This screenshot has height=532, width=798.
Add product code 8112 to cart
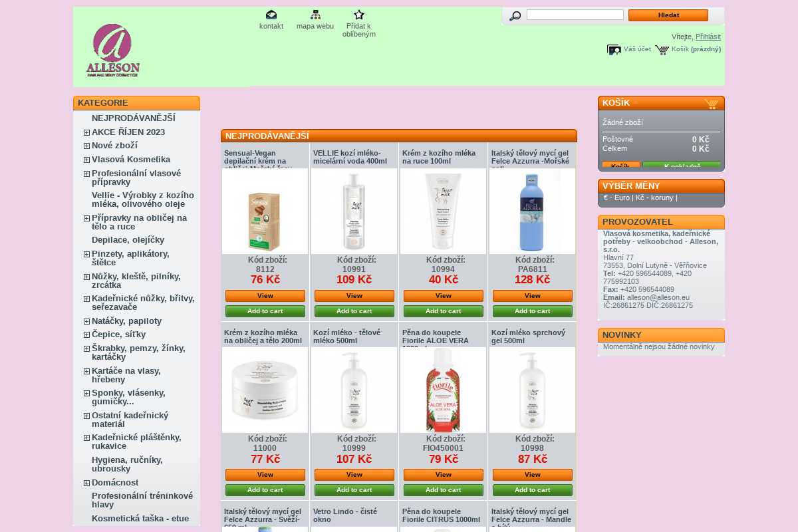(x=265, y=311)
